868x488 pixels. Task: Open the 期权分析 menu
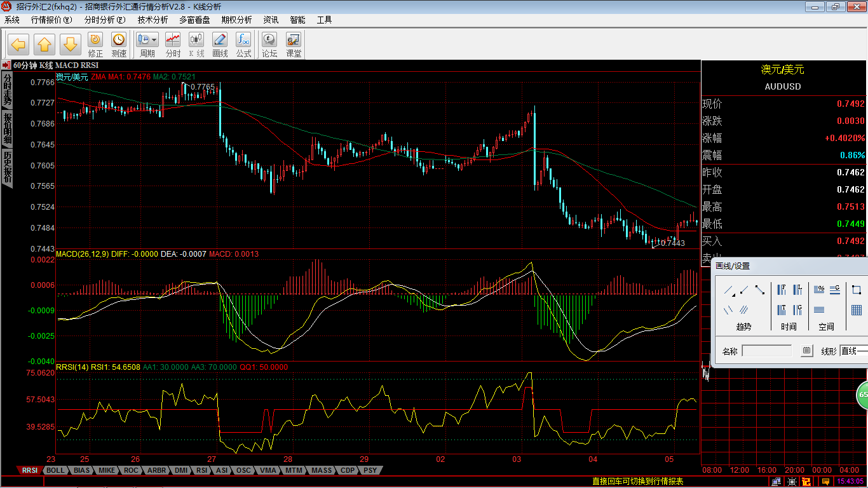(x=236, y=20)
